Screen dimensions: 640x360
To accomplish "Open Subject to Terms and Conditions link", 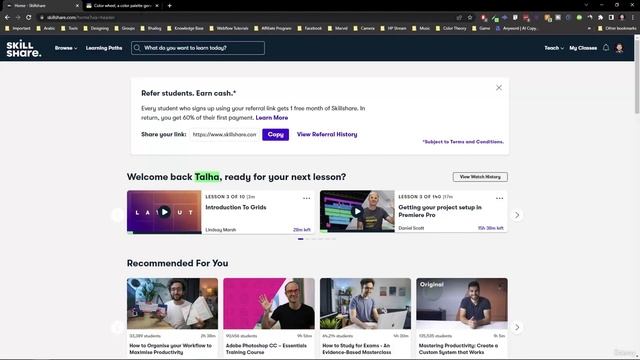I will [x=463, y=142].
